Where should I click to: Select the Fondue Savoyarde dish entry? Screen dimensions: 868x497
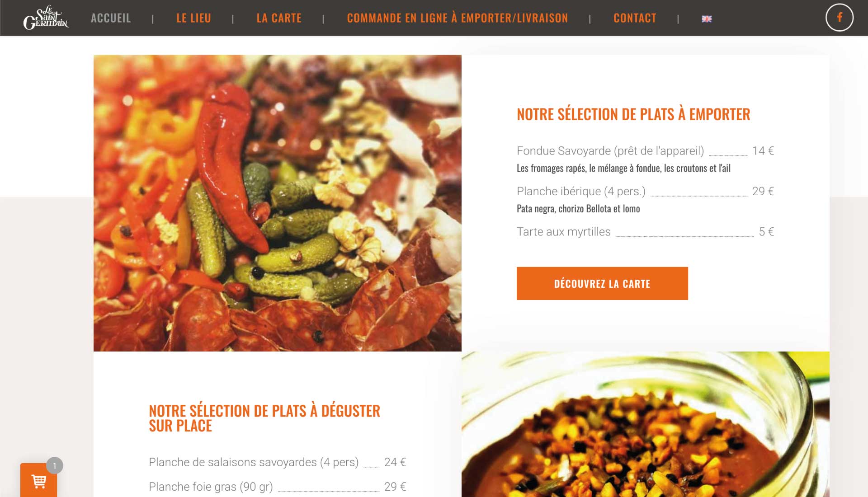(x=645, y=159)
